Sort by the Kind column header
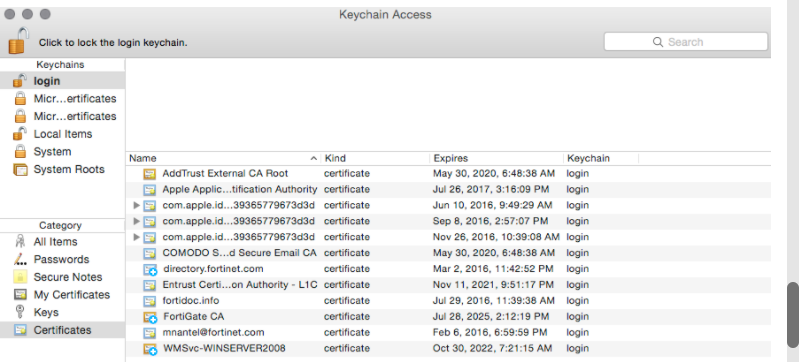This screenshot has width=800, height=362. 376,159
